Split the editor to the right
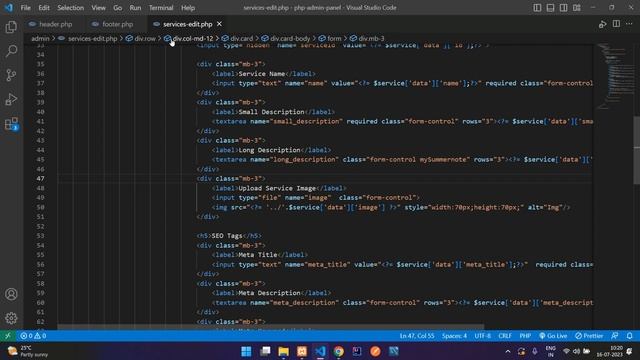640x360 pixels. [616, 24]
